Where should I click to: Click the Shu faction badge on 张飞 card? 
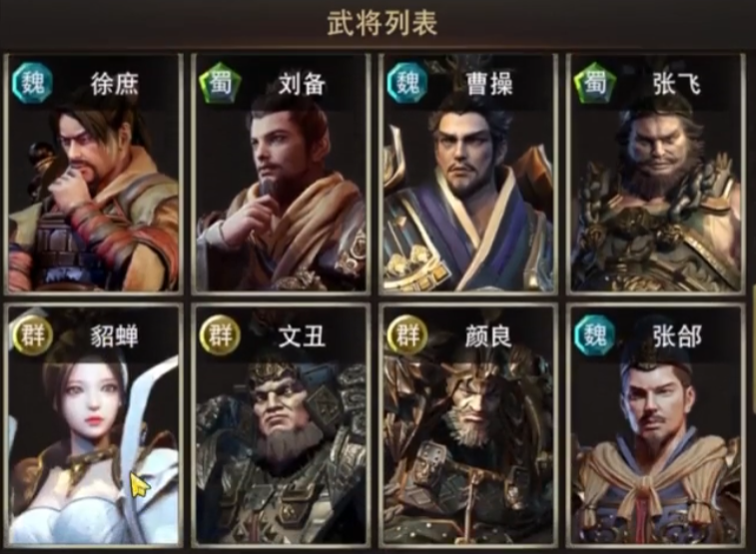[x=595, y=83]
